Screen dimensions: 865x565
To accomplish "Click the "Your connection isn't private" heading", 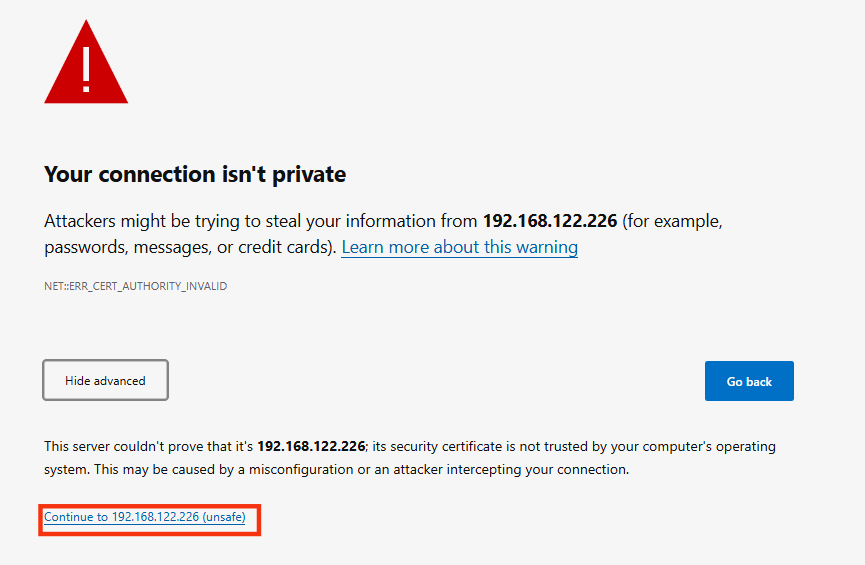I will 195,175.
